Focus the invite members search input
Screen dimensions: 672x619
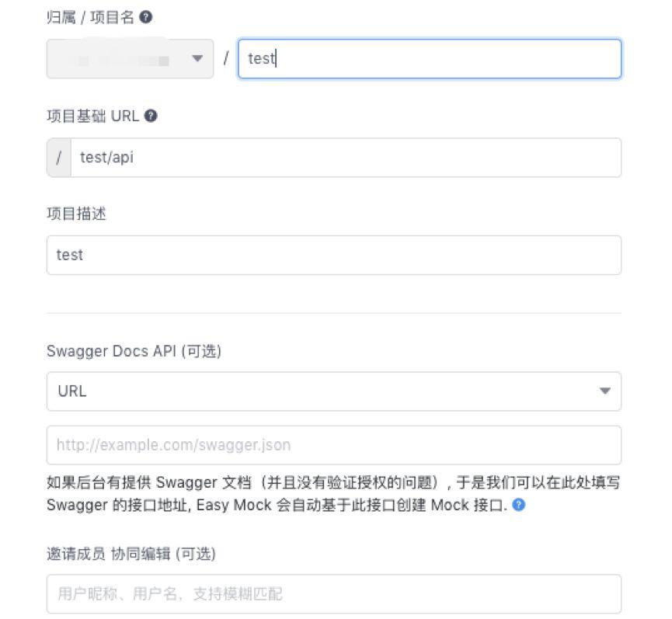pyautogui.click(x=333, y=594)
